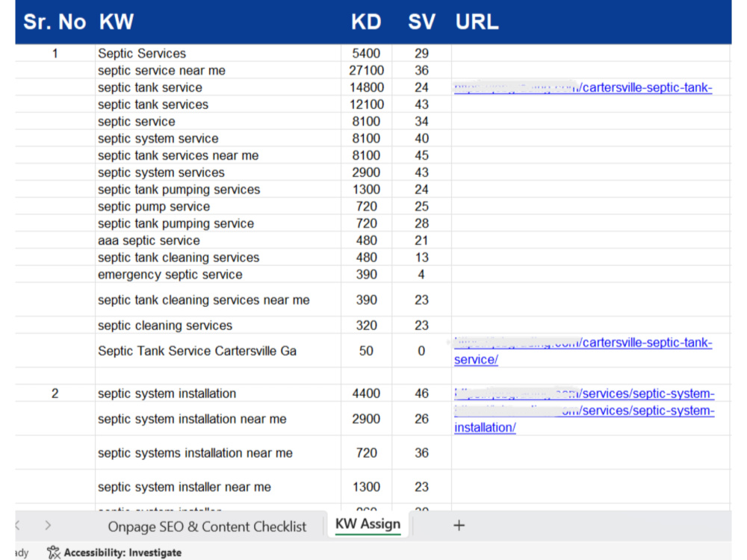Select cell 'emergency septic service'
Viewport: 747px width, 560px height.
point(218,274)
